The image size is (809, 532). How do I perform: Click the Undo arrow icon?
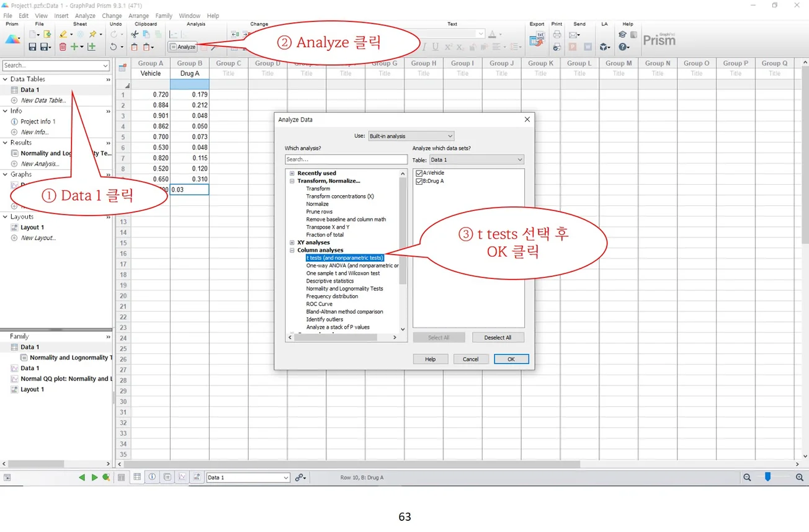113,47
